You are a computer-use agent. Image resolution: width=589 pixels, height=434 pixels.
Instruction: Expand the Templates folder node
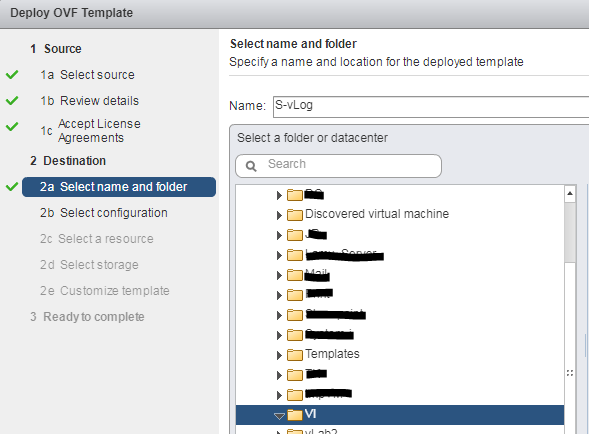pos(279,355)
